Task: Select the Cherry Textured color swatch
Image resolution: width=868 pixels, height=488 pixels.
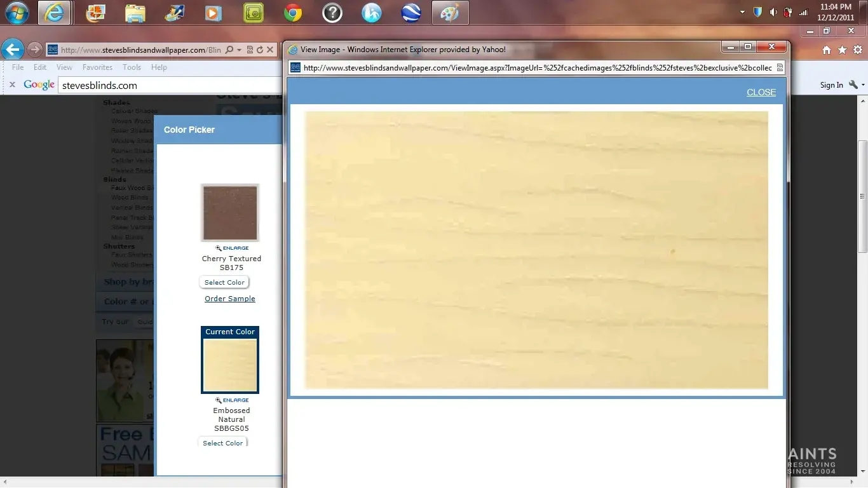Action: (230, 213)
